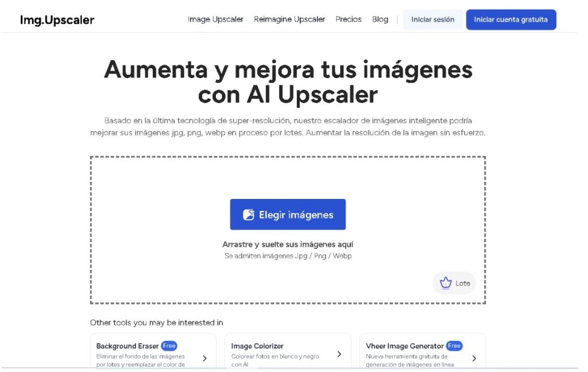Click the crown icon beside Lote
The width and height of the screenshot is (588, 372).
446,283
